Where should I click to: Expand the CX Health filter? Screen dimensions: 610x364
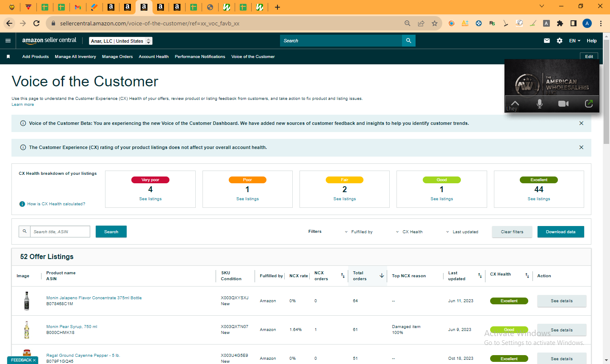[x=409, y=232]
